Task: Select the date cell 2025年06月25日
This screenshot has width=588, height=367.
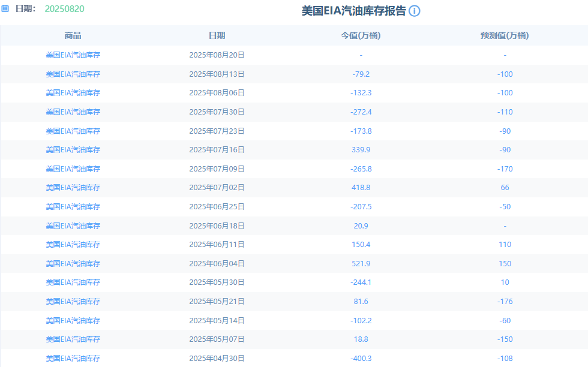Action: click(217, 207)
